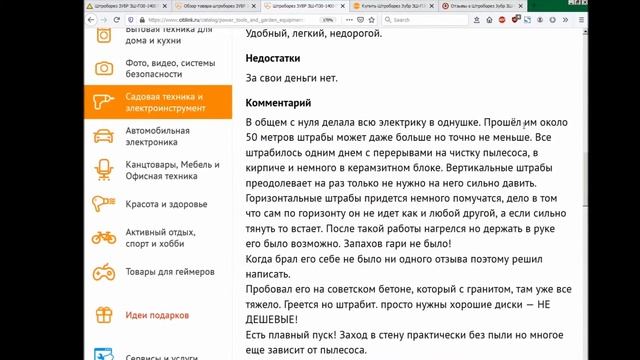Click the padlock site security icon

point(142,20)
